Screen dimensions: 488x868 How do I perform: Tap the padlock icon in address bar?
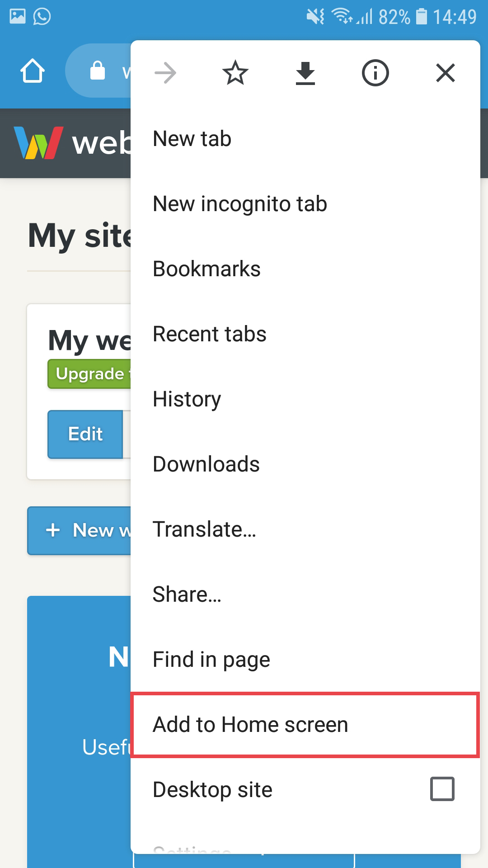click(x=98, y=71)
